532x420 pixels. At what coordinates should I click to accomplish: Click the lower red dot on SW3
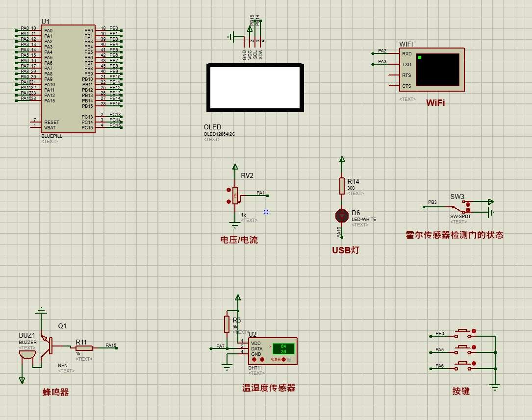pos(468,210)
